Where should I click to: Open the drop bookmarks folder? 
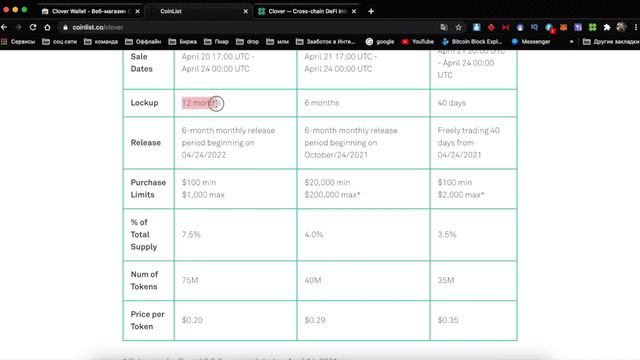(x=247, y=42)
